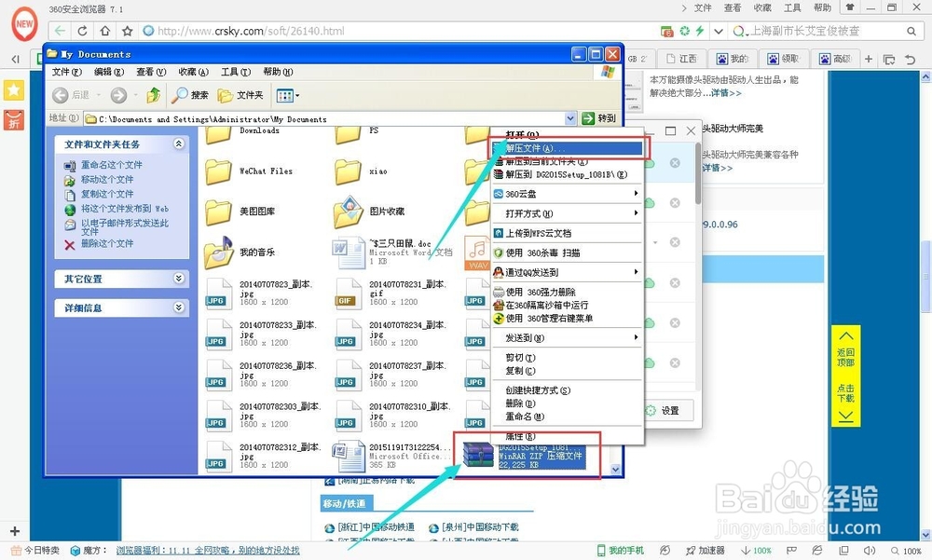Click the yellow click-to-download button

(x=846, y=403)
